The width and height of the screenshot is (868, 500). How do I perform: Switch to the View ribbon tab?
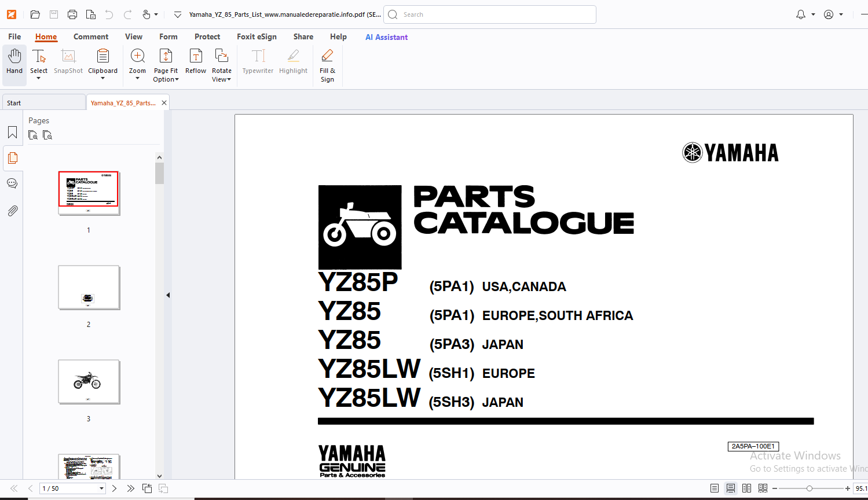[x=134, y=36]
